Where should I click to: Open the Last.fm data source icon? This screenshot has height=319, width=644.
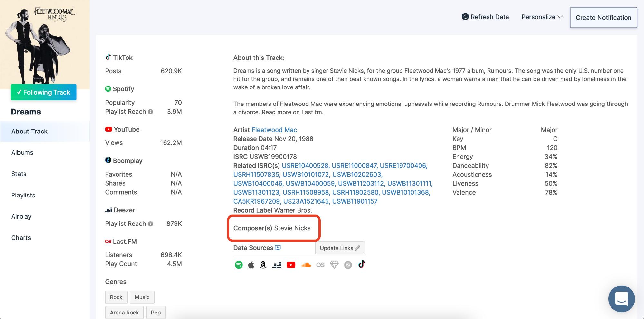(320, 265)
